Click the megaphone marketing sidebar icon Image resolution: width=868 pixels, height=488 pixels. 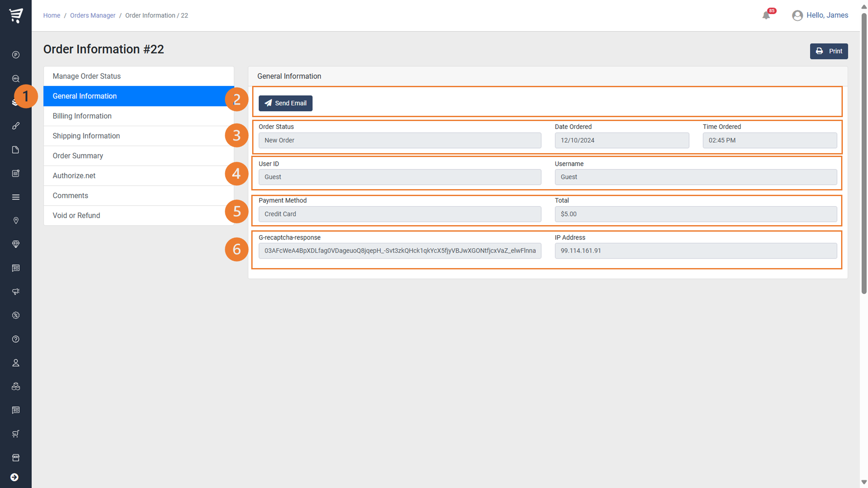point(16,291)
